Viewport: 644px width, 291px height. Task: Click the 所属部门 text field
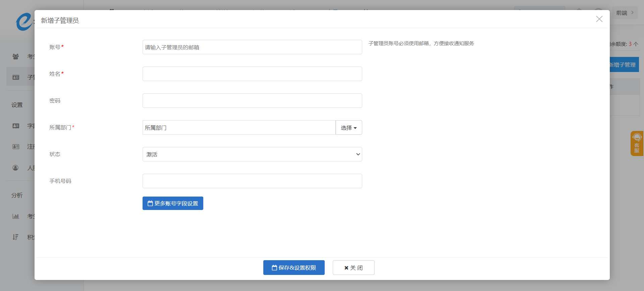(239, 128)
